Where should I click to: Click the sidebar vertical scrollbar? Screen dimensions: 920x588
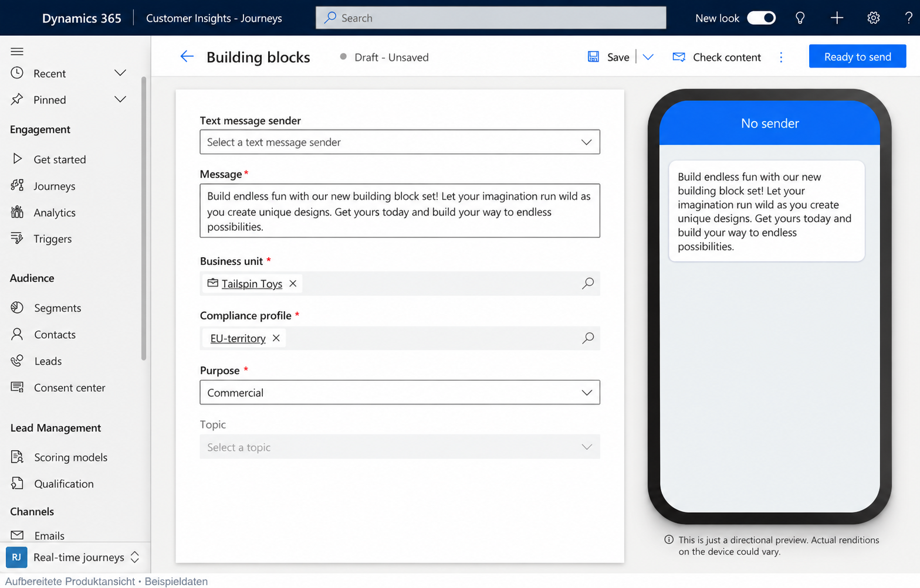tap(144, 218)
